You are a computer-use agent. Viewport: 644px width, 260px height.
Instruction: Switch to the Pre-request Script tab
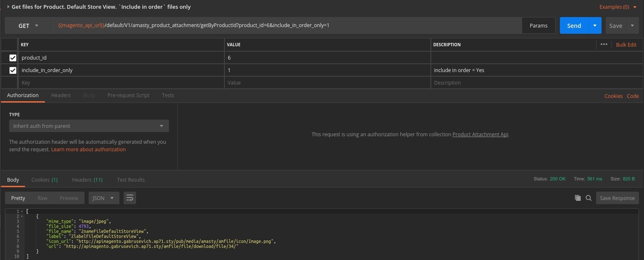pos(128,95)
